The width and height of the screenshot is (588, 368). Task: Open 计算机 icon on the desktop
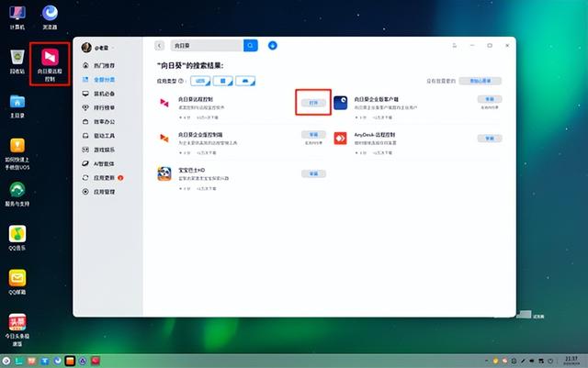click(17, 17)
